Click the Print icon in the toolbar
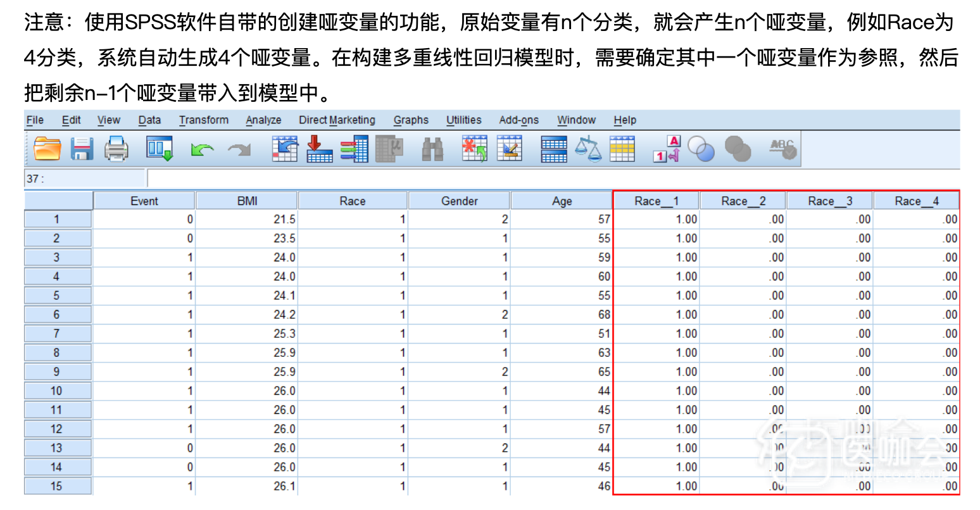980x510 pixels. [116, 149]
